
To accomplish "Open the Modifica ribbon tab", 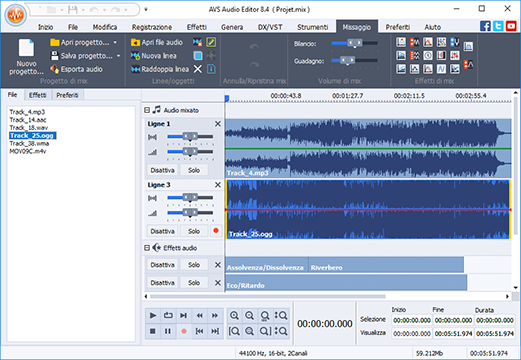I will tap(105, 27).
